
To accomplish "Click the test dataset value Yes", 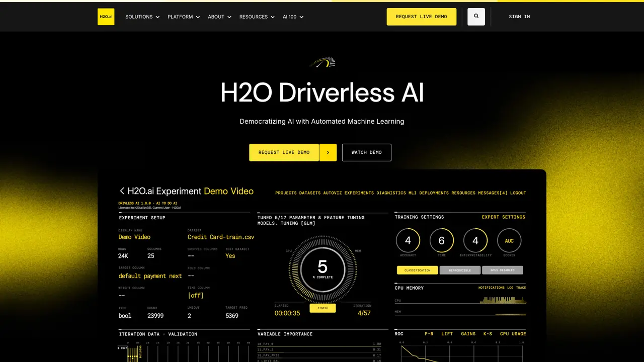I will 230,256.
